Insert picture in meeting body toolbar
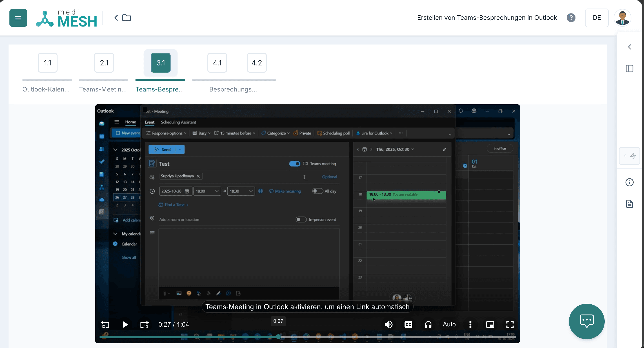644x348 pixels. click(x=179, y=293)
